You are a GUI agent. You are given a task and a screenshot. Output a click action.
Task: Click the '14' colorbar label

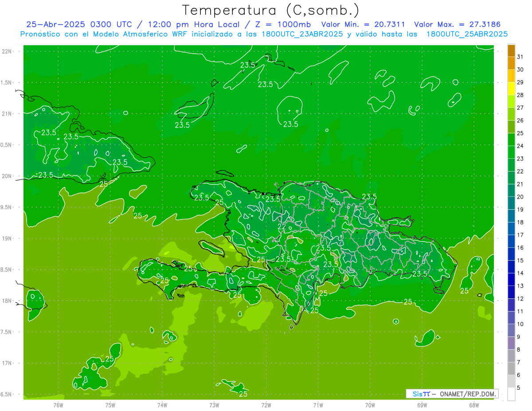(x=520, y=273)
